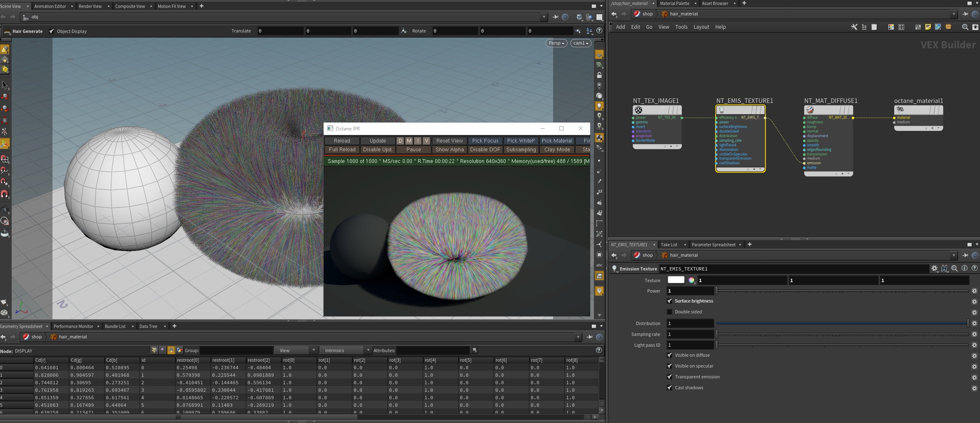Enable the Double sided checkbox
Image resolution: width=980 pixels, height=423 pixels.
[x=670, y=312]
